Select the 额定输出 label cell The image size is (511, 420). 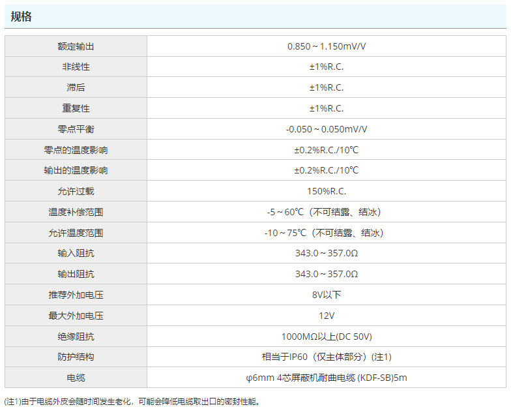click(x=76, y=46)
